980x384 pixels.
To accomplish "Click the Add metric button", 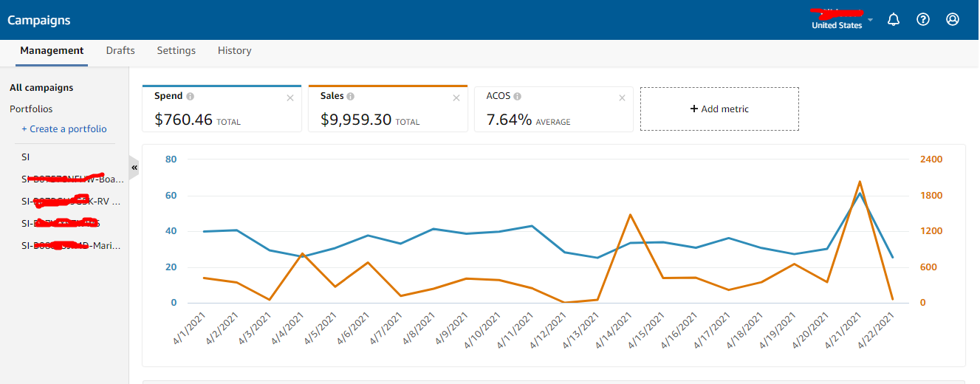I will (x=719, y=109).
